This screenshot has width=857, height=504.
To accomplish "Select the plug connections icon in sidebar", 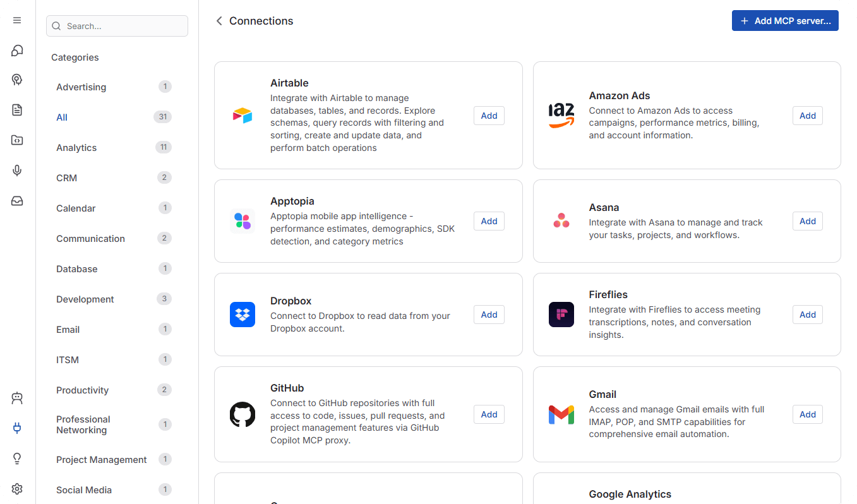I will point(17,428).
